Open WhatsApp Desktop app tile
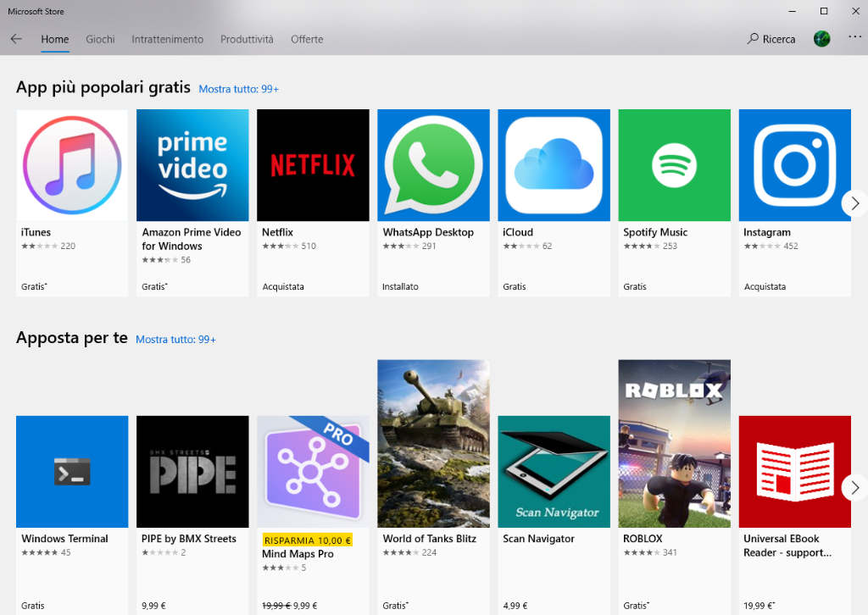Viewport: 868px width, 615px height. (x=433, y=202)
